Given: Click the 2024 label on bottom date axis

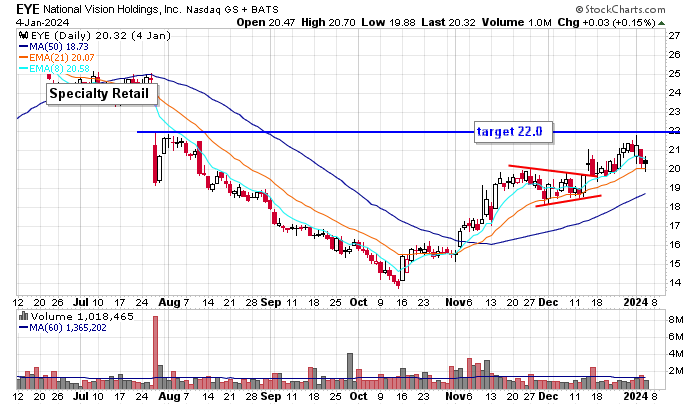Looking at the screenshot, I should click(636, 396).
